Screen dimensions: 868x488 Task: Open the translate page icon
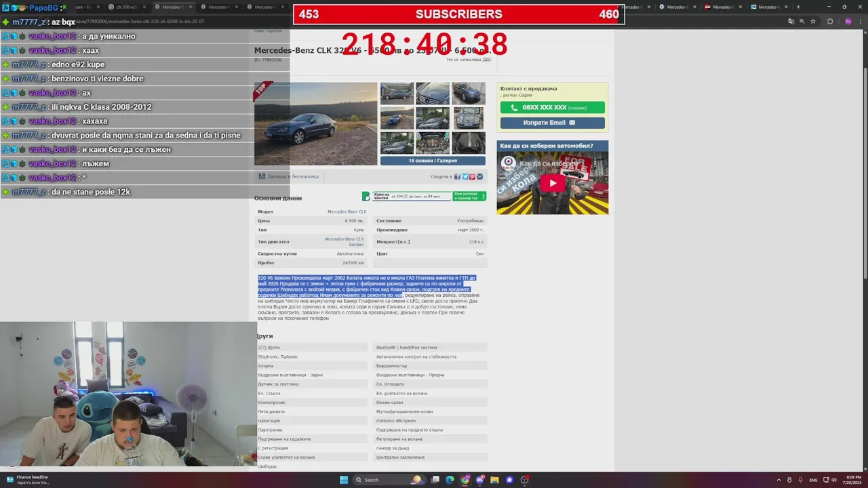pos(791,21)
